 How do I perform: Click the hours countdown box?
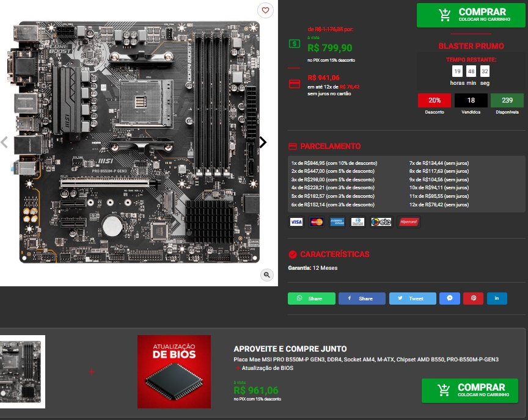[x=457, y=71]
